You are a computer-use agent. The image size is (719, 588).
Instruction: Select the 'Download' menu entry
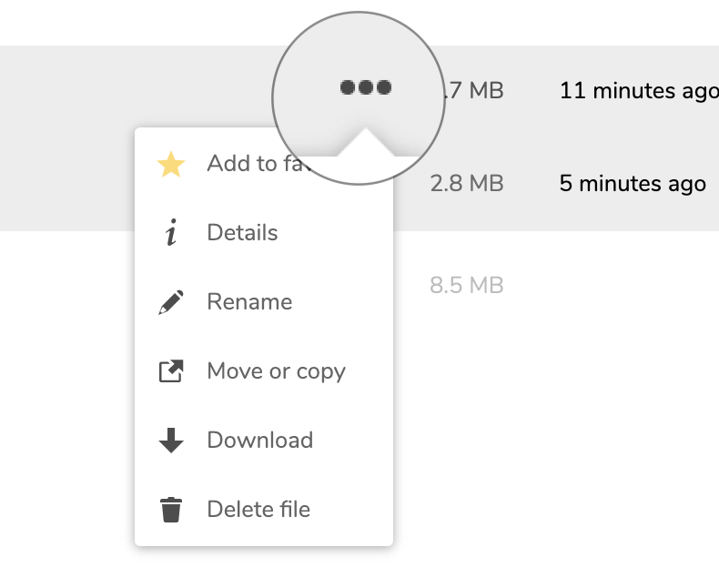pyautogui.click(x=259, y=441)
